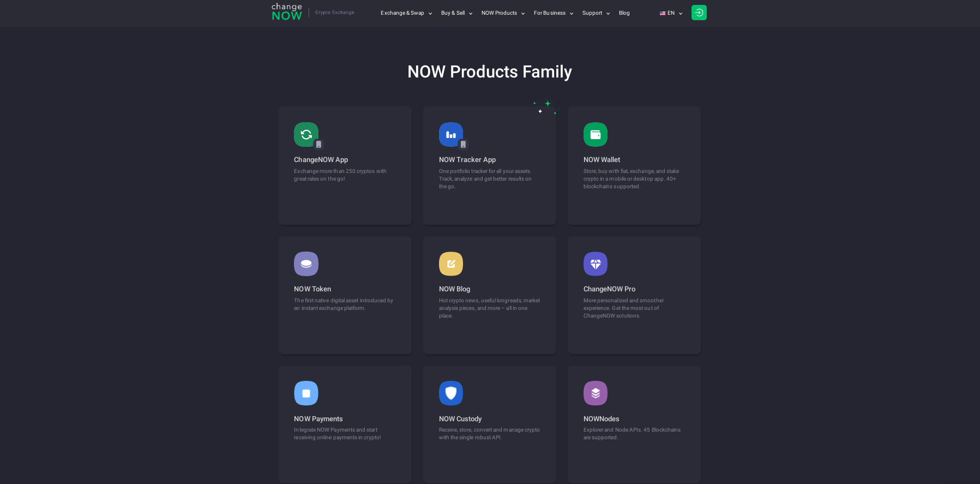Expand the Buy & Sell menu
980x484 pixels.
coord(457,13)
